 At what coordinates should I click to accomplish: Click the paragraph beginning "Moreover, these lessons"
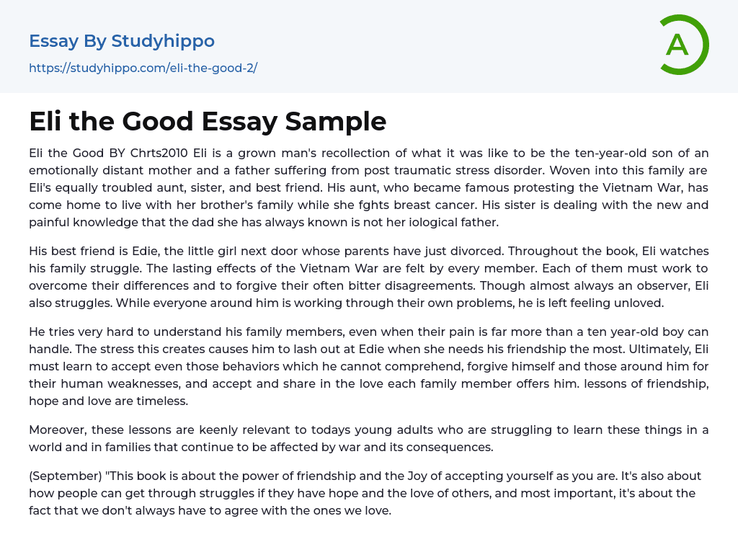click(x=368, y=438)
